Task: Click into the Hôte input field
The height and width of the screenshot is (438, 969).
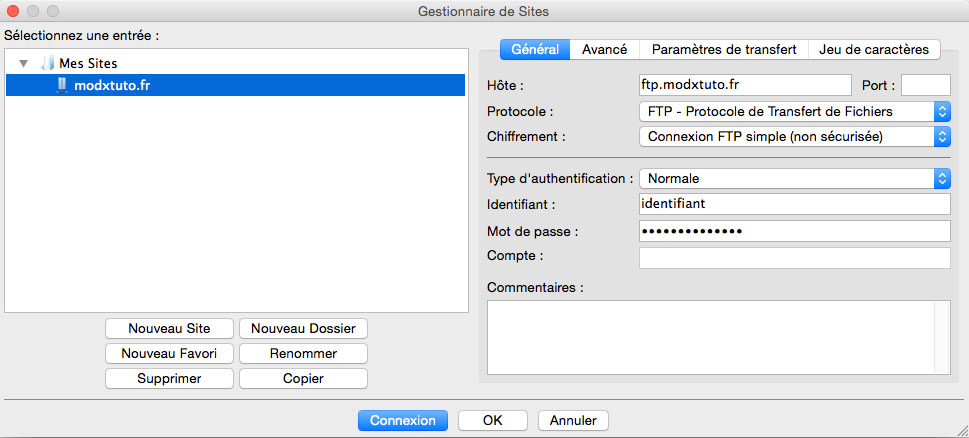Action: tap(745, 85)
